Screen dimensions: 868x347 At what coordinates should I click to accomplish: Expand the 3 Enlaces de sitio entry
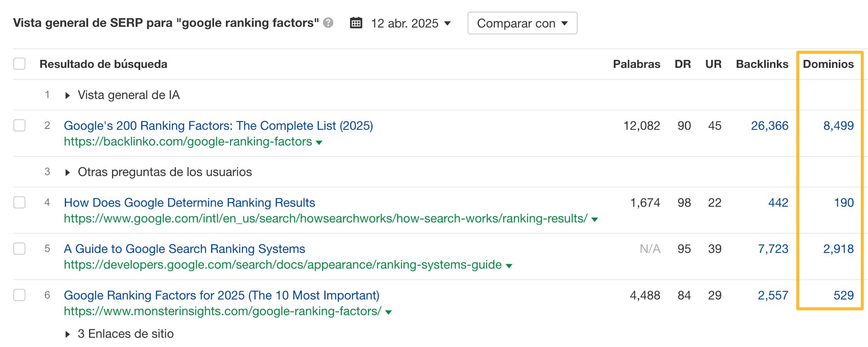(x=68, y=334)
